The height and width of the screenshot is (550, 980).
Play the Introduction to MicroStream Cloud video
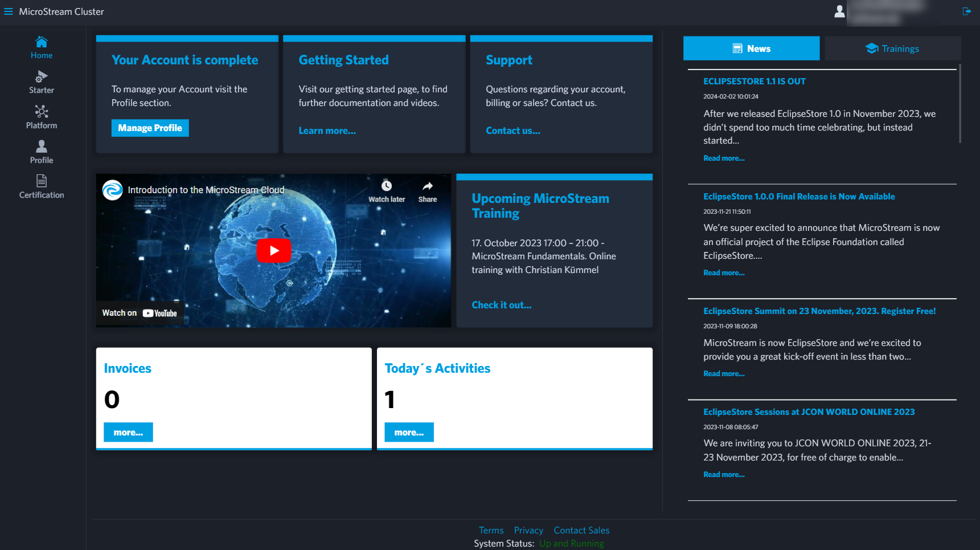(274, 250)
